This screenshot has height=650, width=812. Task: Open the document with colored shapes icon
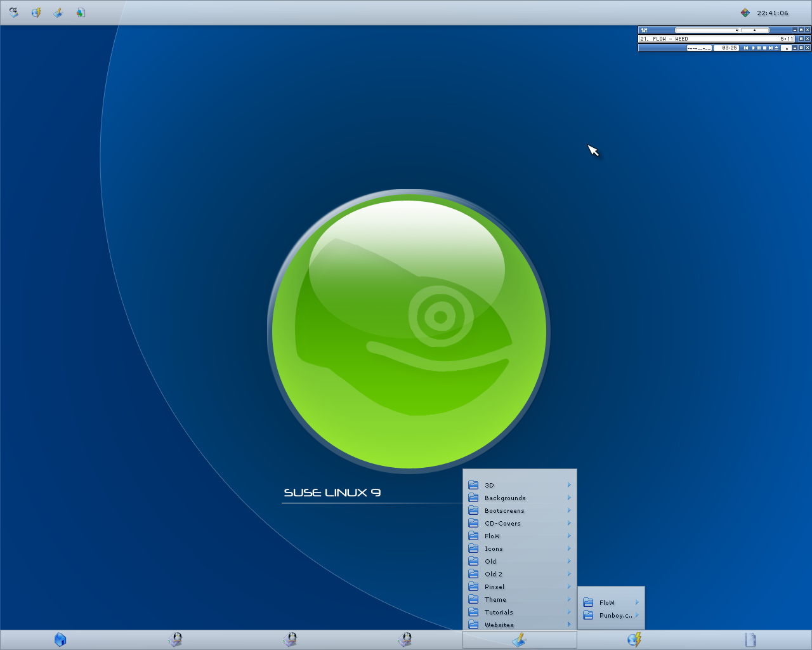point(81,12)
